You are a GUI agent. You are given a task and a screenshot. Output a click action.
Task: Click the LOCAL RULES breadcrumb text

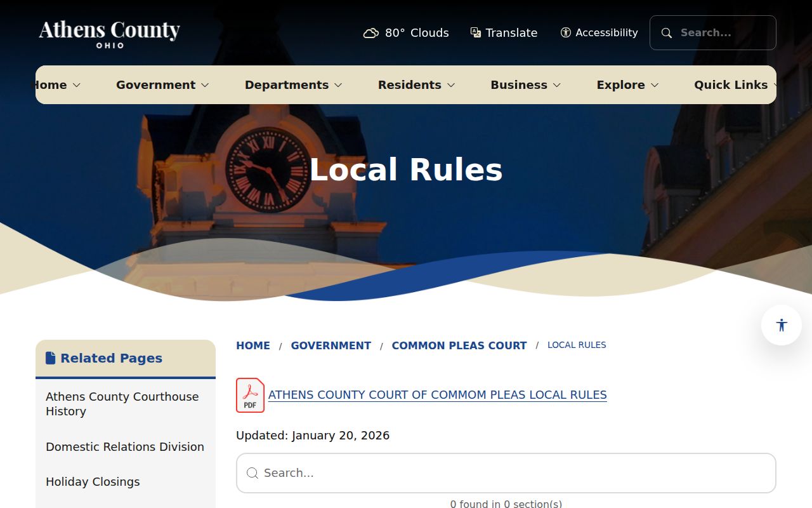(577, 345)
